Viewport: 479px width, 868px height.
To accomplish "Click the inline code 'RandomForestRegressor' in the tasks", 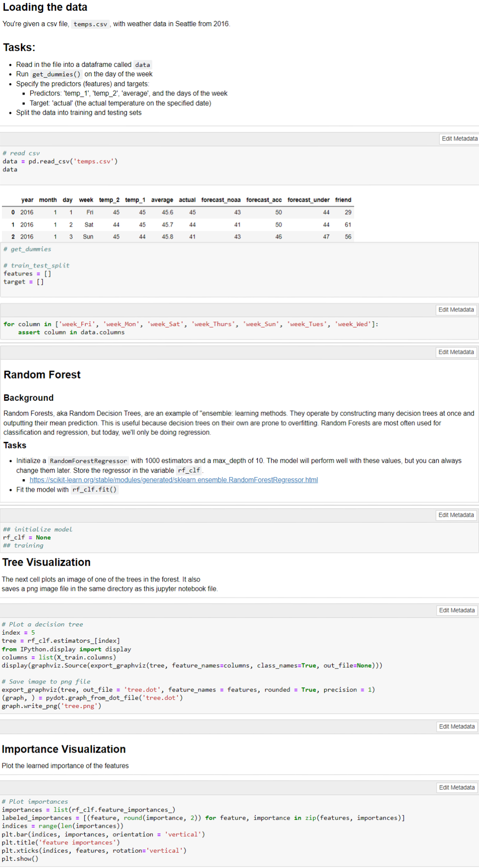I will point(88,461).
